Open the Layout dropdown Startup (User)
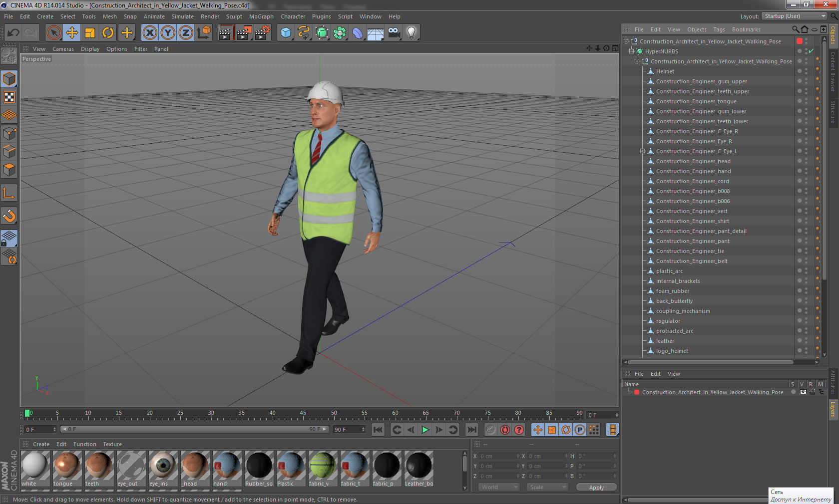 coord(795,16)
